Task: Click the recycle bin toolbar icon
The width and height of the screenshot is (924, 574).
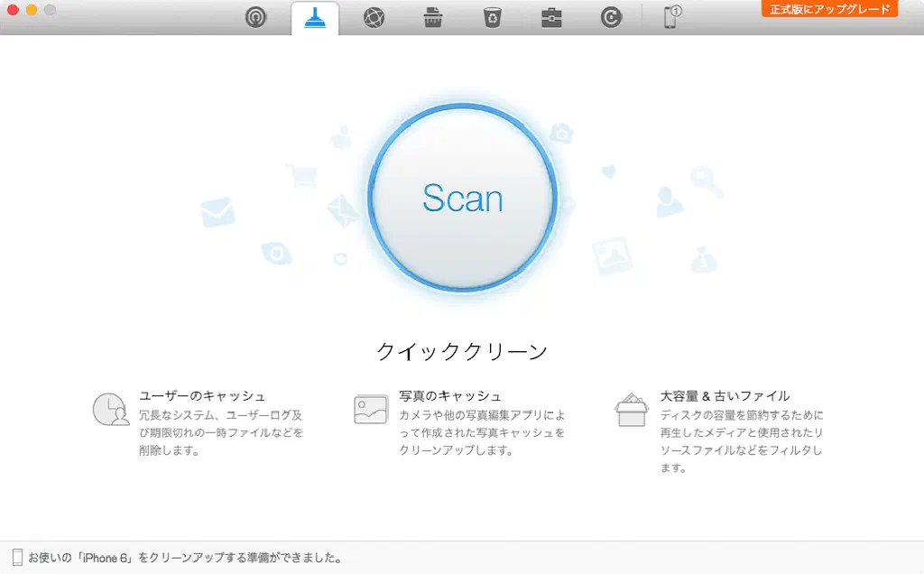Action: click(492, 17)
